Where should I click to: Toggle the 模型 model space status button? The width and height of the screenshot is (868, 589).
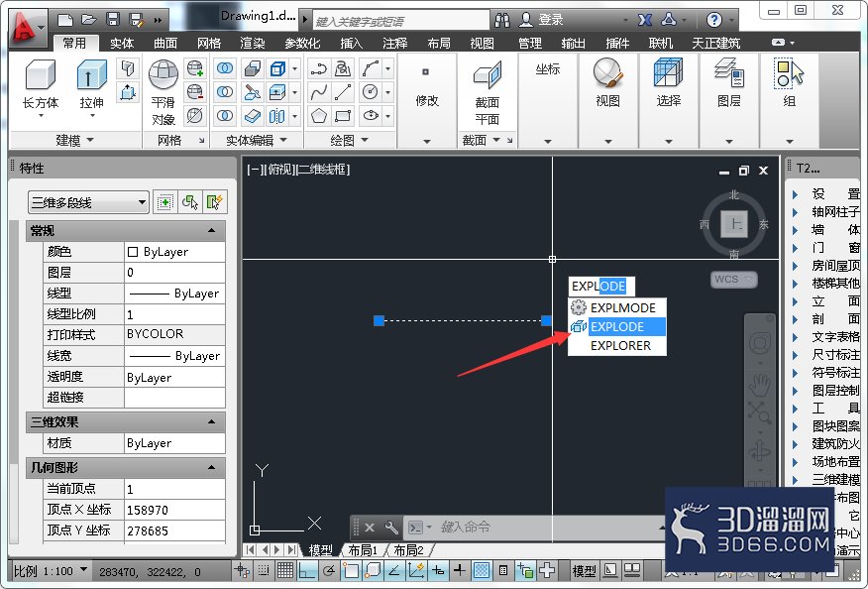(x=584, y=571)
